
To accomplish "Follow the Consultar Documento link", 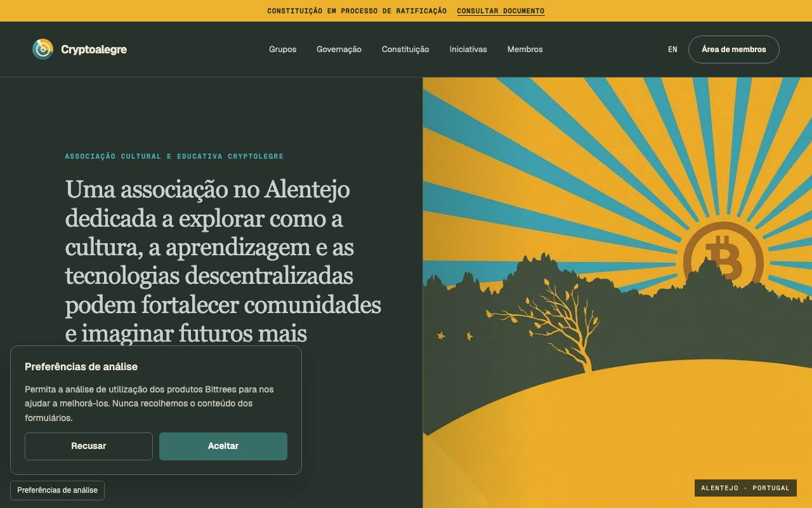I will [x=501, y=11].
